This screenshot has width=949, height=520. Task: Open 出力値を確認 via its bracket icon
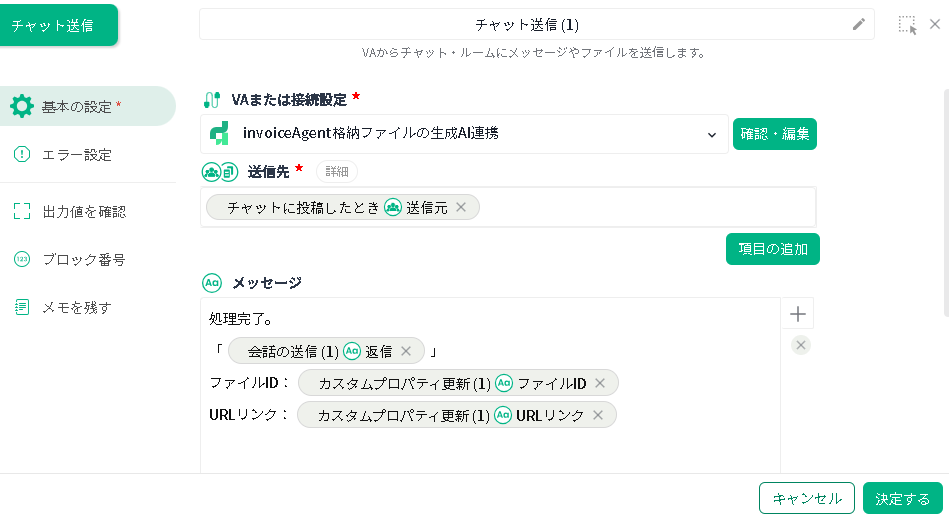pyautogui.click(x=22, y=211)
